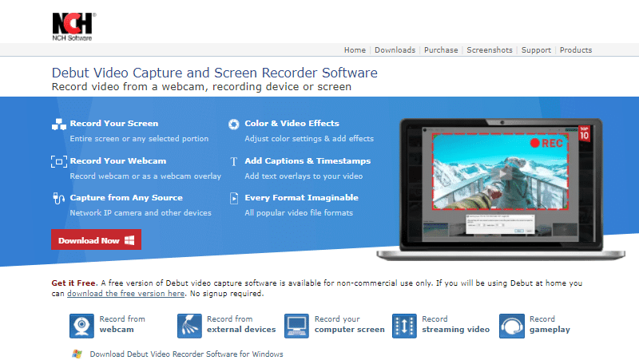Click the top 10 badge on laptop

pyautogui.click(x=584, y=133)
